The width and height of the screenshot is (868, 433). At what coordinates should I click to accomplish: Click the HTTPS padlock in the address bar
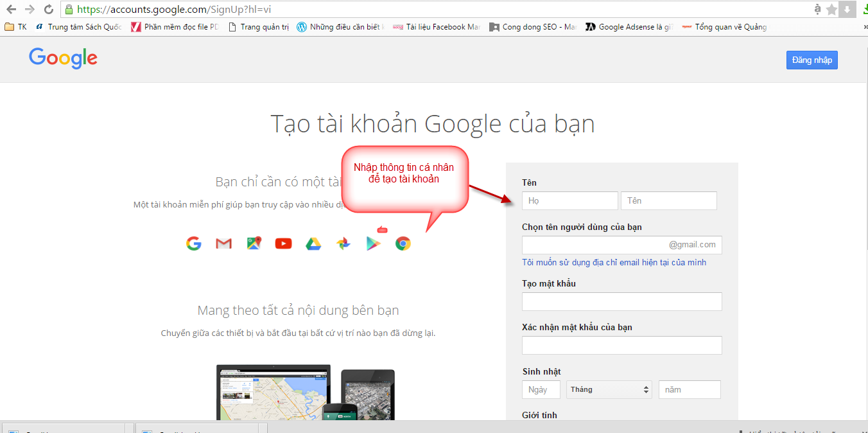pos(68,10)
